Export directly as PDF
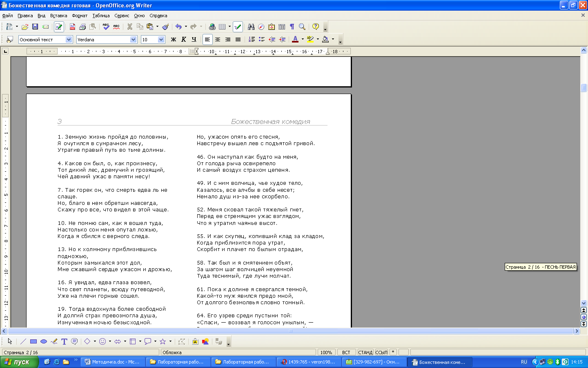 [x=72, y=27]
